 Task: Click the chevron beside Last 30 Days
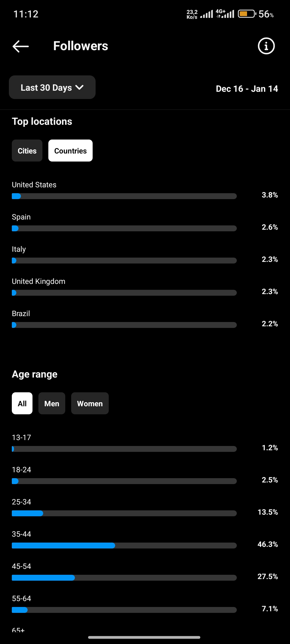click(79, 87)
